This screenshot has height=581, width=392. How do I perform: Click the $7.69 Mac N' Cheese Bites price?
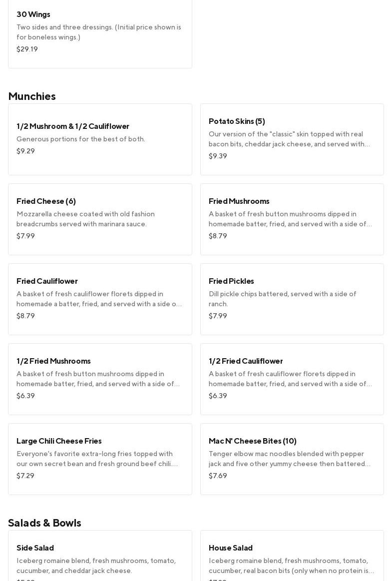[218, 476]
